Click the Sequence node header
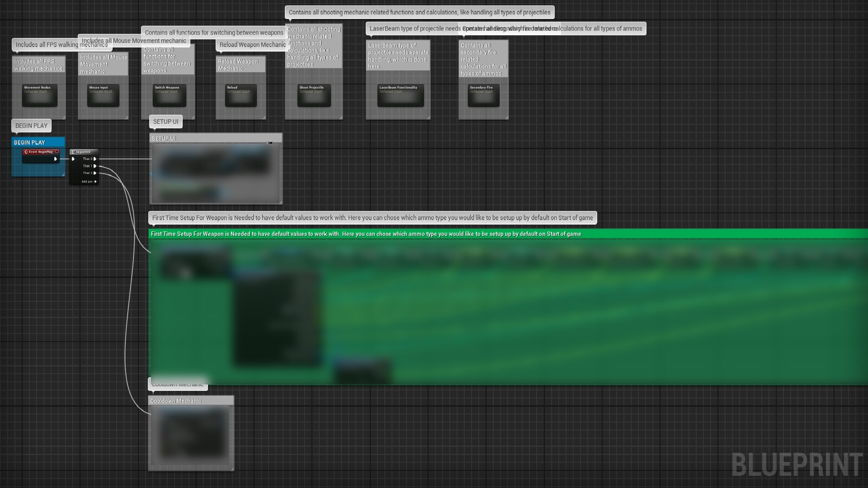This screenshot has height=488, width=868. 84,152
